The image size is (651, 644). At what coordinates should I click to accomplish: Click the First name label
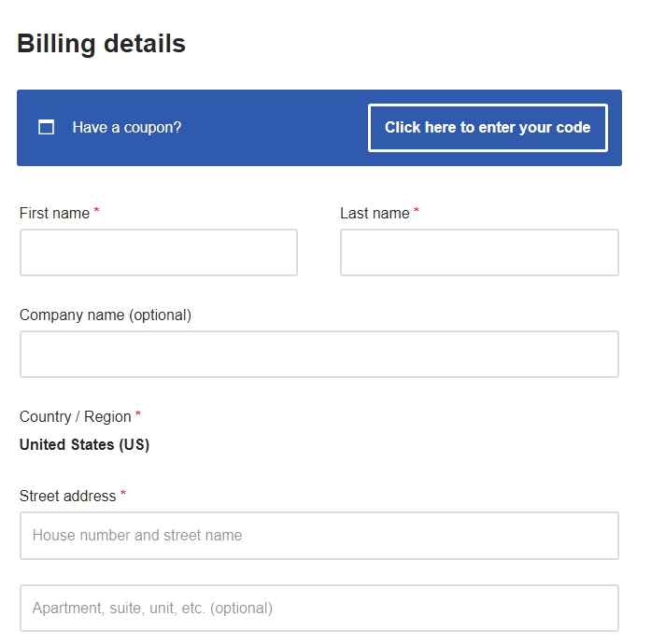(x=54, y=214)
